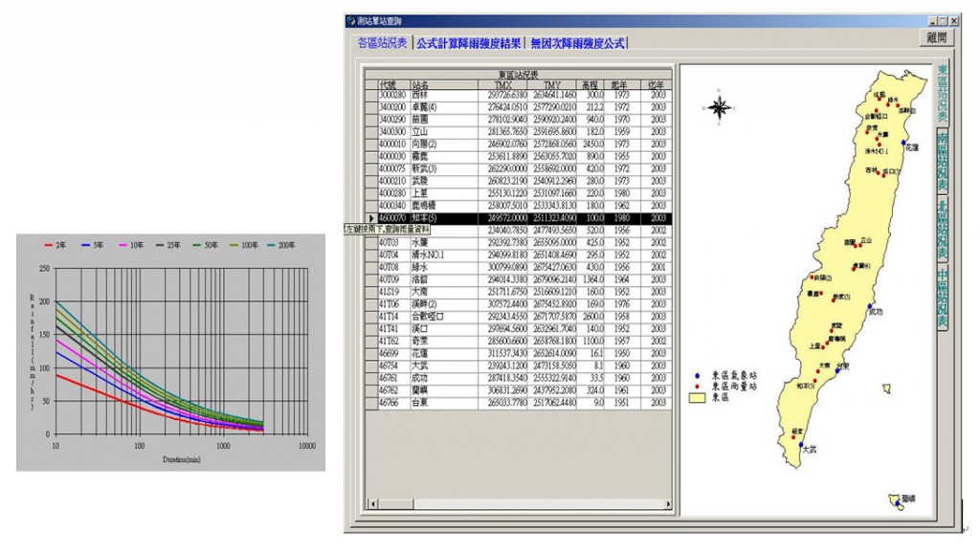The image size is (980, 555).
Task: Click the TMX column header
Action: point(503,85)
